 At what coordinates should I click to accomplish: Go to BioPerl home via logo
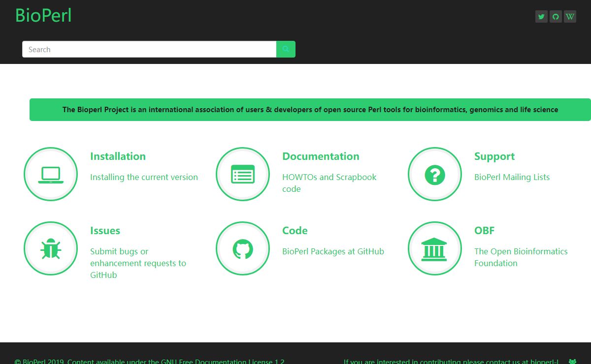[x=43, y=16]
